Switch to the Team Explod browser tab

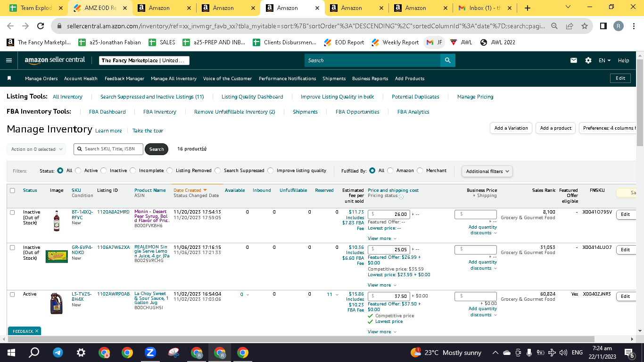pyautogui.click(x=36, y=8)
